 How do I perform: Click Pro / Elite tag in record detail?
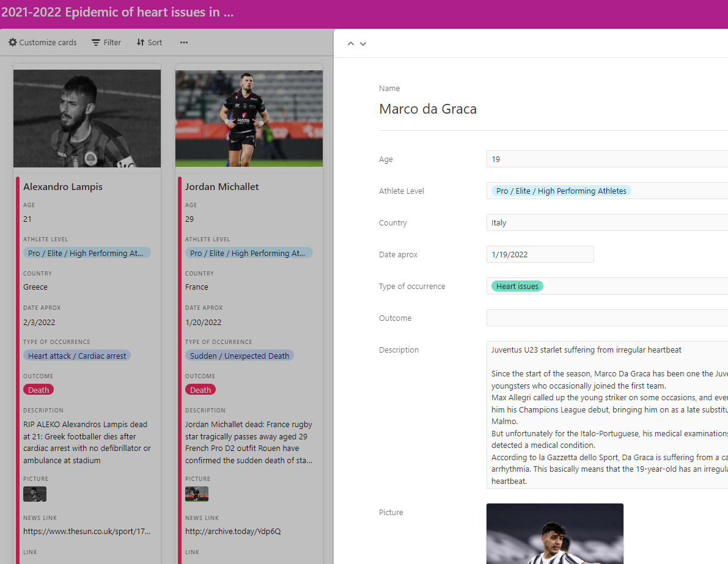[x=561, y=191]
